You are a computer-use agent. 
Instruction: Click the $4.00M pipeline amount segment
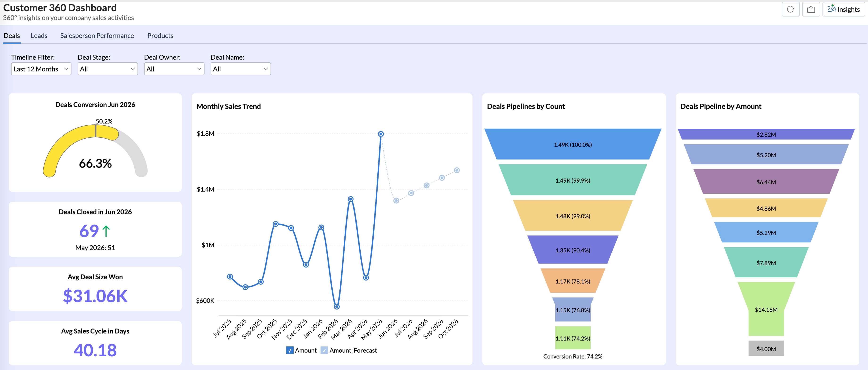(766, 349)
